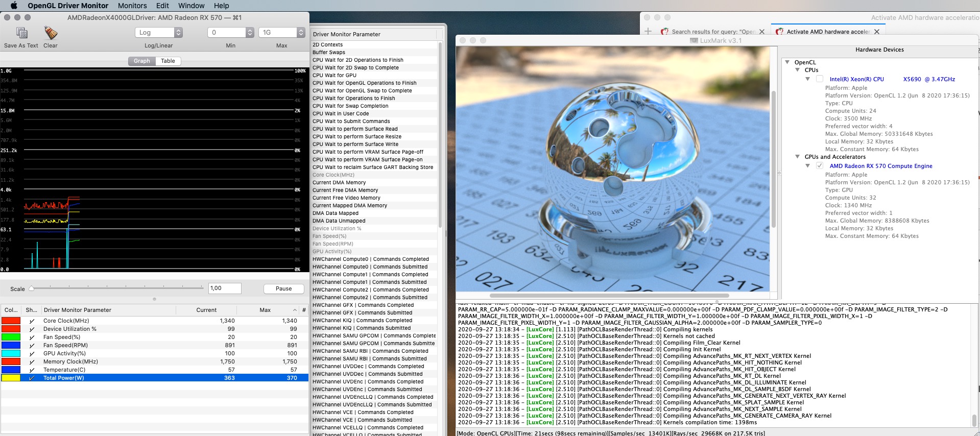Select the 'Memory Clock(MHz)' table row

coord(155,362)
